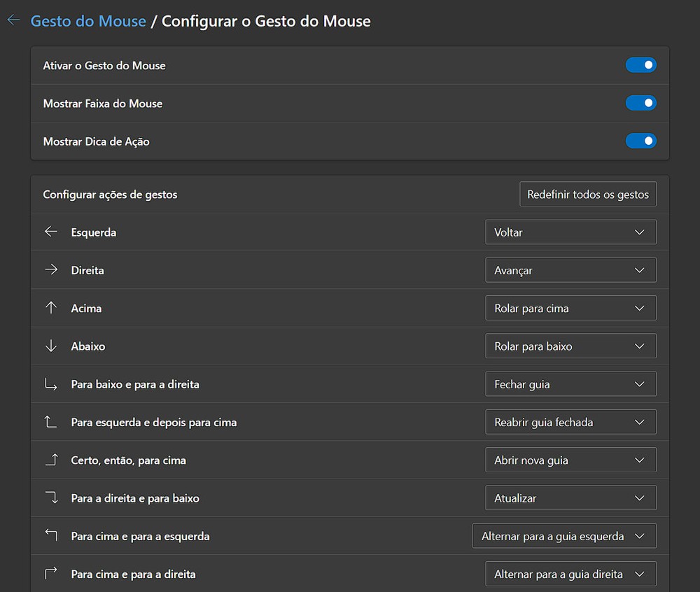Click the left-then-up gesture icon
Image resolution: width=700 pixels, height=592 pixels.
point(51,421)
